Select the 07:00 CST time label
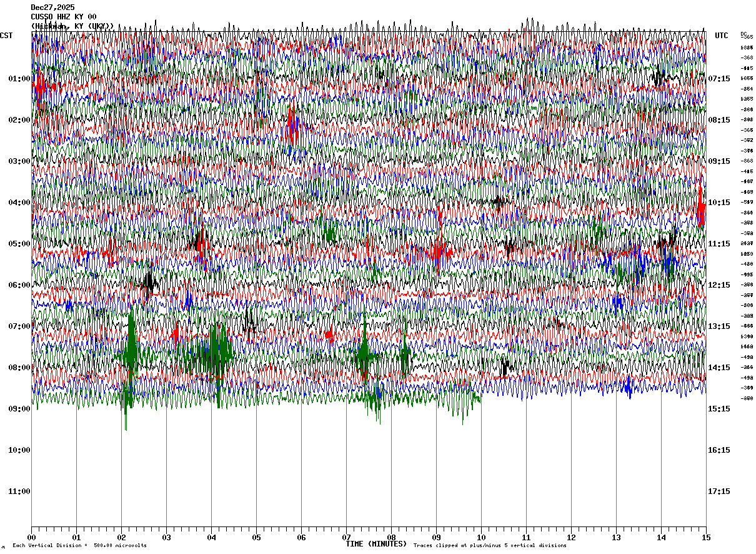 coord(19,326)
